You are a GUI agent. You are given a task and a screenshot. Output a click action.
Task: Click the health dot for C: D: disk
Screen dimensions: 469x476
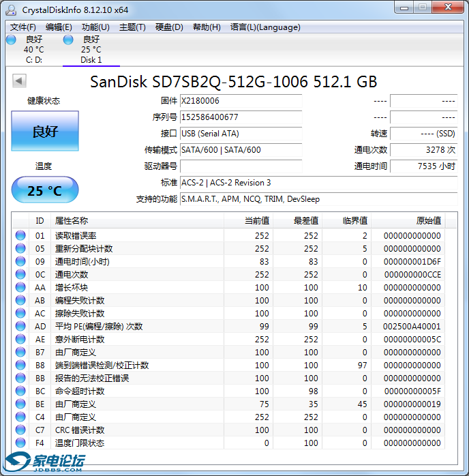coord(11,40)
